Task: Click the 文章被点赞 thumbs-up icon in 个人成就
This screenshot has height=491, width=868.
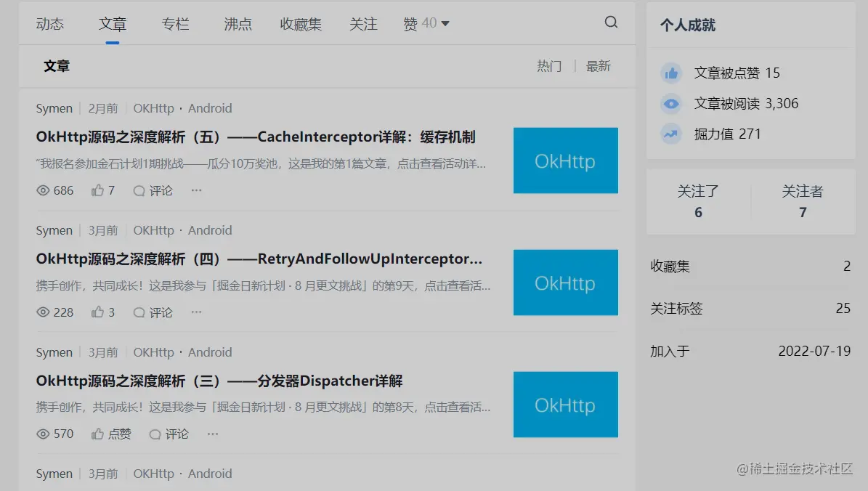Action: 671,73
